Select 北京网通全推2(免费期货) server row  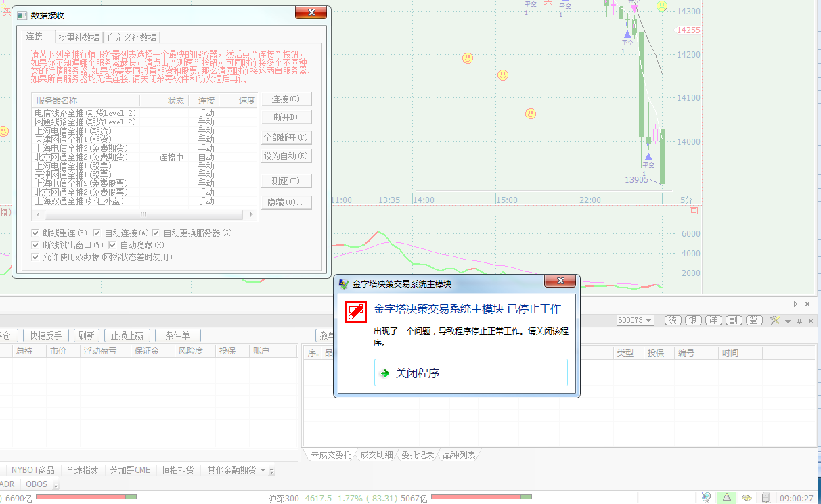click(x=81, y=157)
